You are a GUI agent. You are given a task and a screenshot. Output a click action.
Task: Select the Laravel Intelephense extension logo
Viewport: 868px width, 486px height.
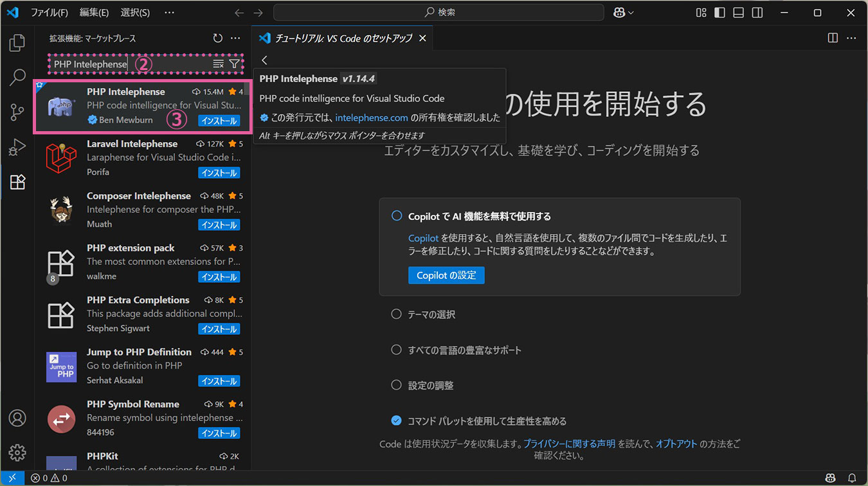pyautogui.click(x=62, y=159)
